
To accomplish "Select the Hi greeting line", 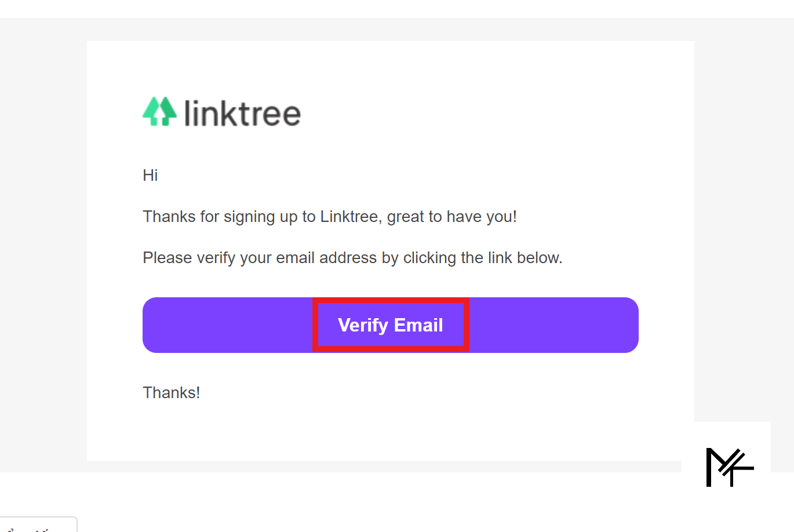I will (150, 175).
